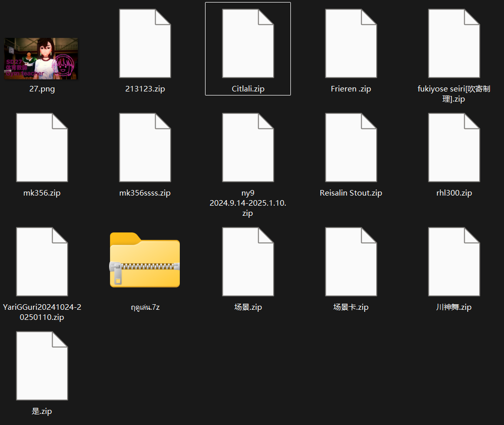Click the Reisalin Stout.zip filename text
Screen dimensions: 504x425
[x=351, y=193]
